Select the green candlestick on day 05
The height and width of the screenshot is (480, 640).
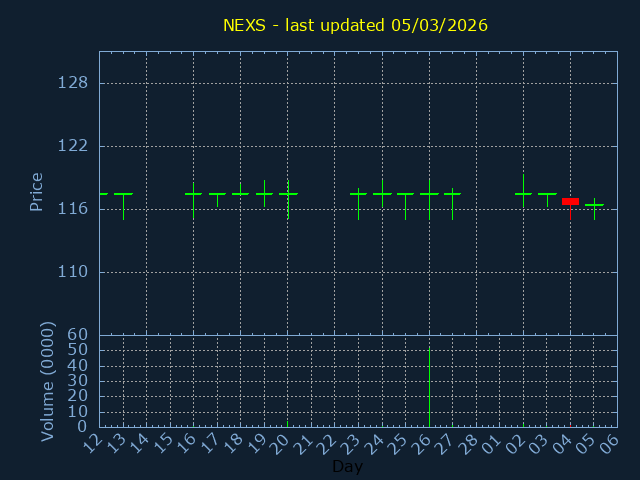pos(594,205)
